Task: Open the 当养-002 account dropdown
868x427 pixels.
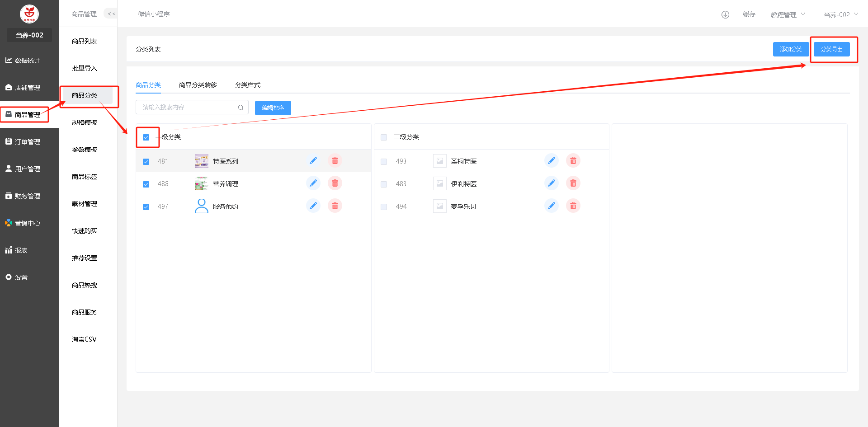Action: click(x=840, y=15)
